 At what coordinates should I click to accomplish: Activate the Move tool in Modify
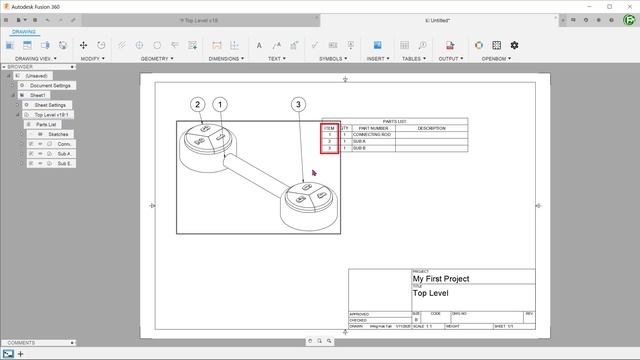(83, 45)
